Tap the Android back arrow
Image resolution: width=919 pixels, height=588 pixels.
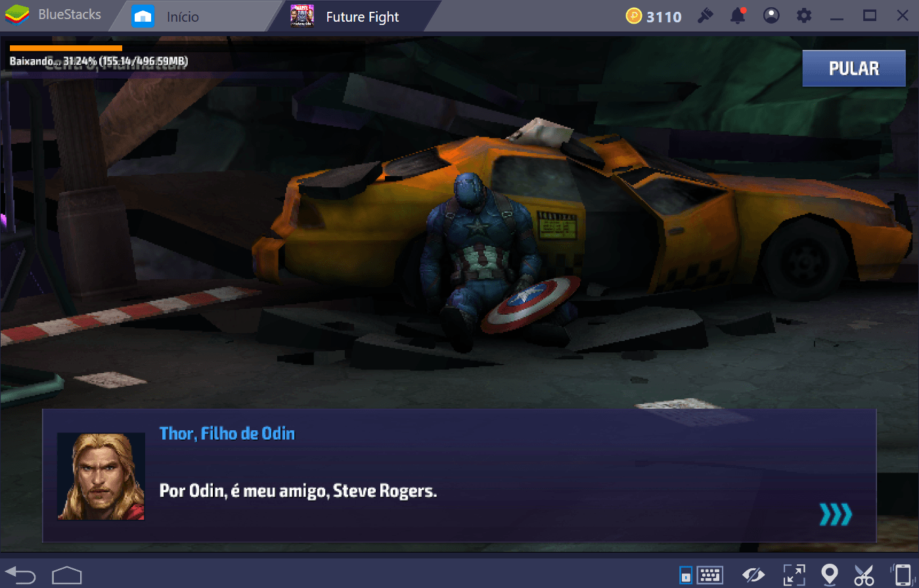click(21, 575)
